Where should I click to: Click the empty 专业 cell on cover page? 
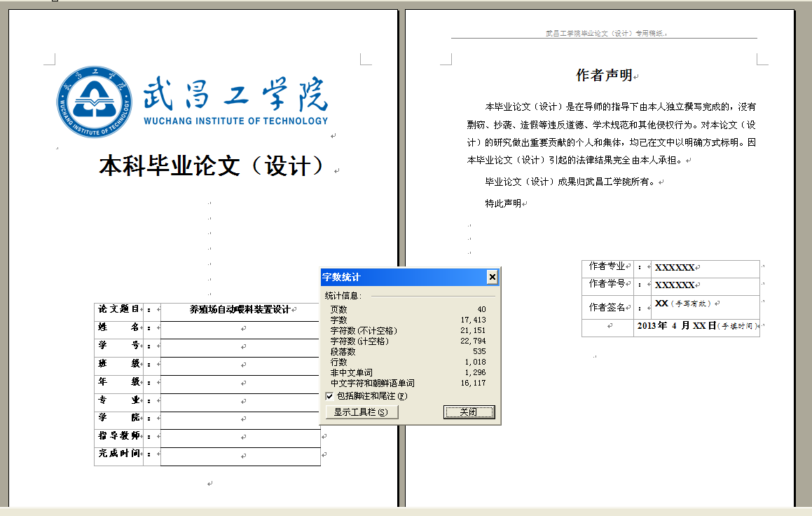240,402
